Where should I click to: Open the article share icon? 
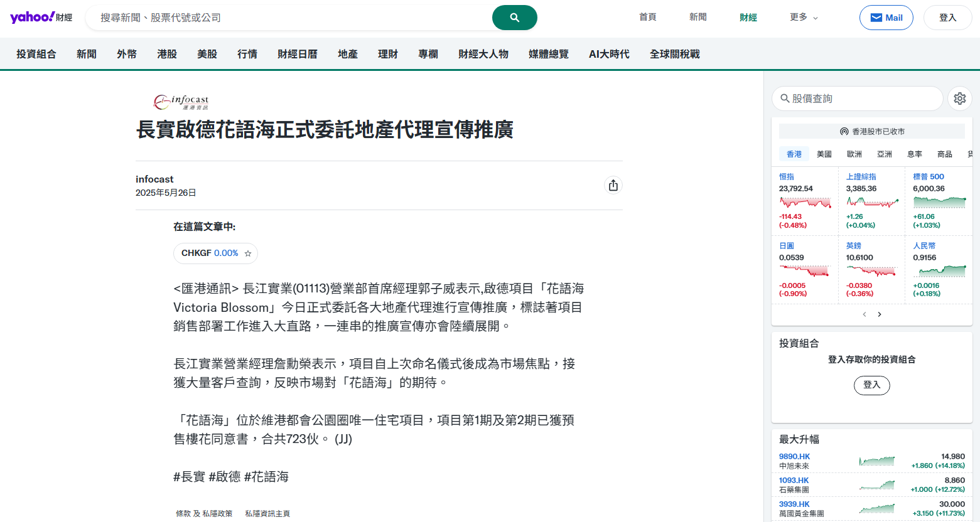click(x=613, y=185)
